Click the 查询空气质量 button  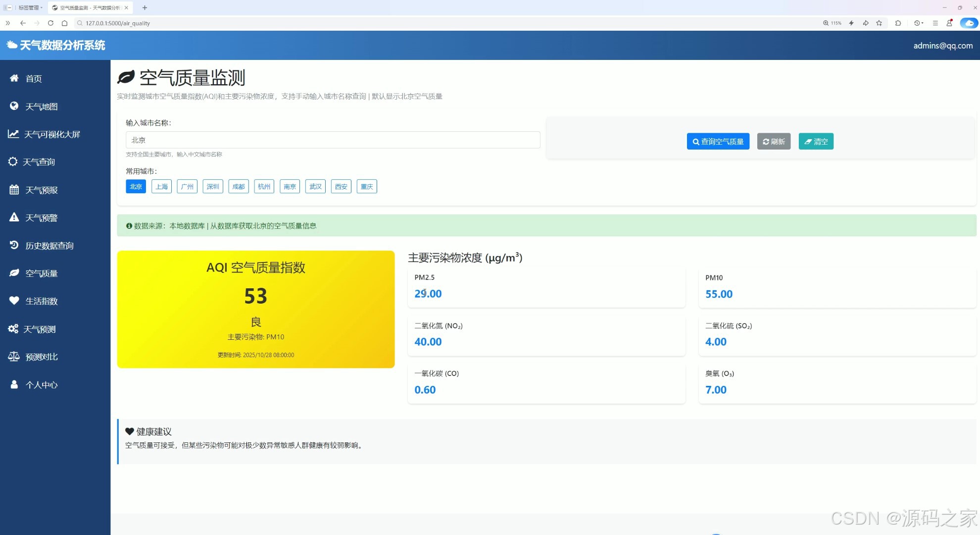718,141
